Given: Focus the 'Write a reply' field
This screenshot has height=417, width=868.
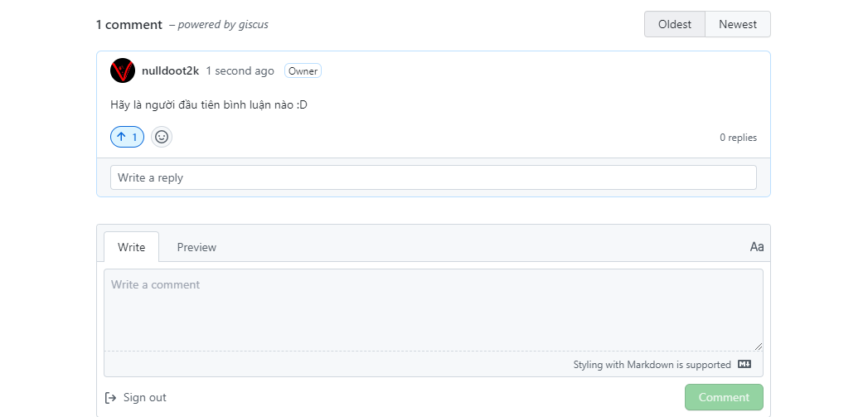Looking at the screenshot, I should pos(434,177).
